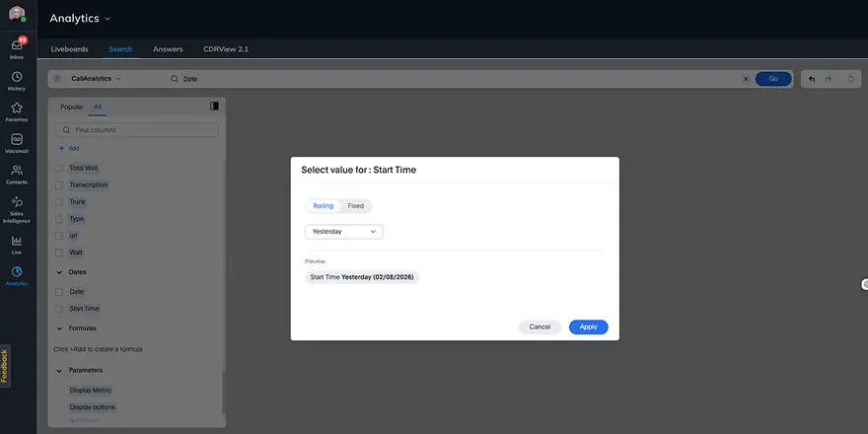Screen dimensions: 868x434
Task: Cancel the Start Time dialog
Action: (540, 326)
